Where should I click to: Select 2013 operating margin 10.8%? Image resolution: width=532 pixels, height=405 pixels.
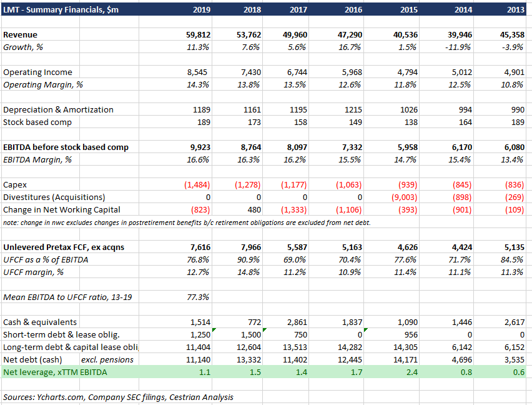point(512,85)
